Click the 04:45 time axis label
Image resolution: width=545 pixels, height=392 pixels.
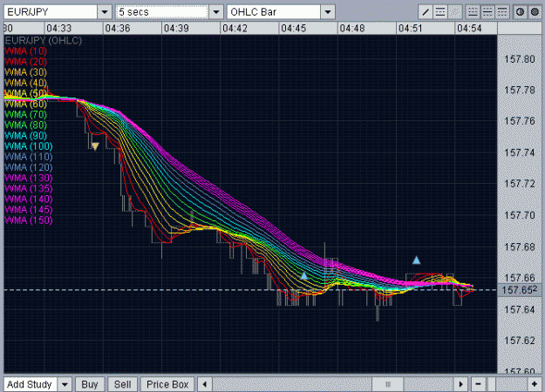[293, 29]
